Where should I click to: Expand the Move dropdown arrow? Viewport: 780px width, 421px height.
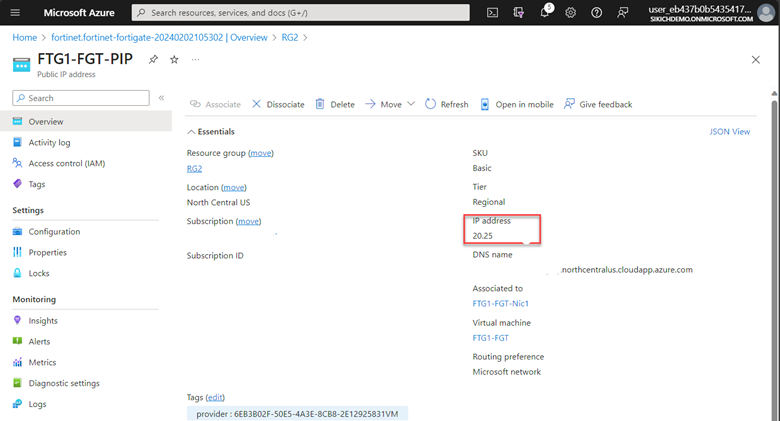pos(411,104)
